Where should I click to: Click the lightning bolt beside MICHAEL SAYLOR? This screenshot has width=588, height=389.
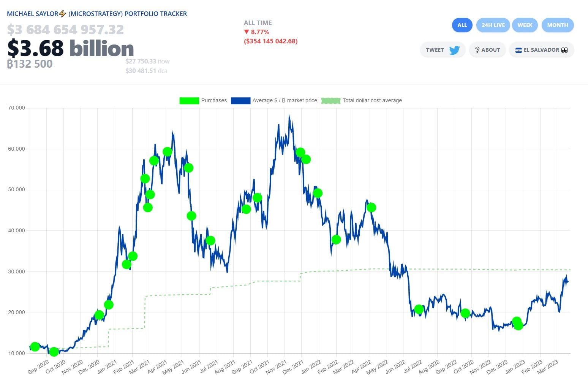point(62,13)
